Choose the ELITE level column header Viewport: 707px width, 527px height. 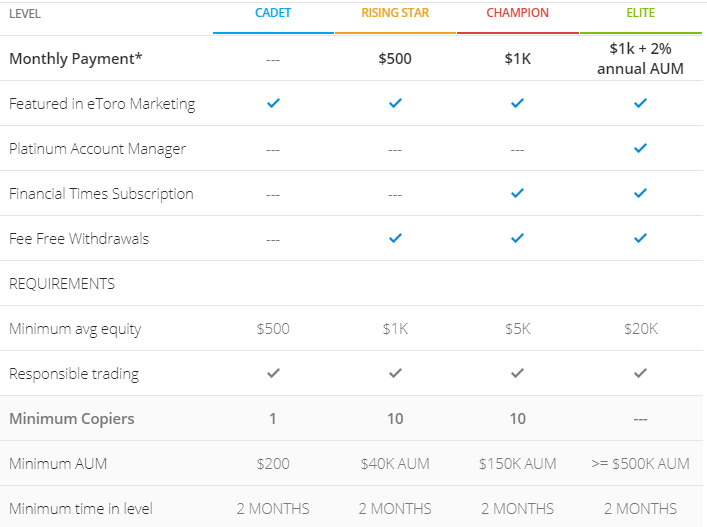(x=640, y=14)
